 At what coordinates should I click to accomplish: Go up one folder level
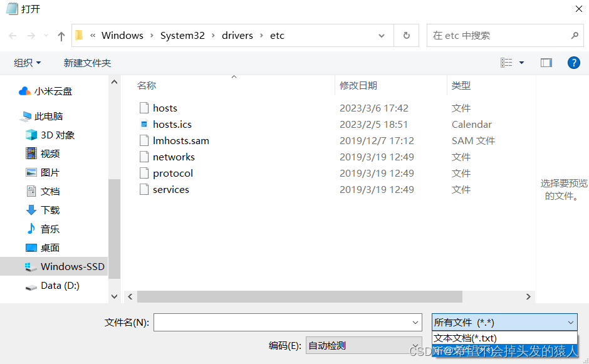(61, 36)
